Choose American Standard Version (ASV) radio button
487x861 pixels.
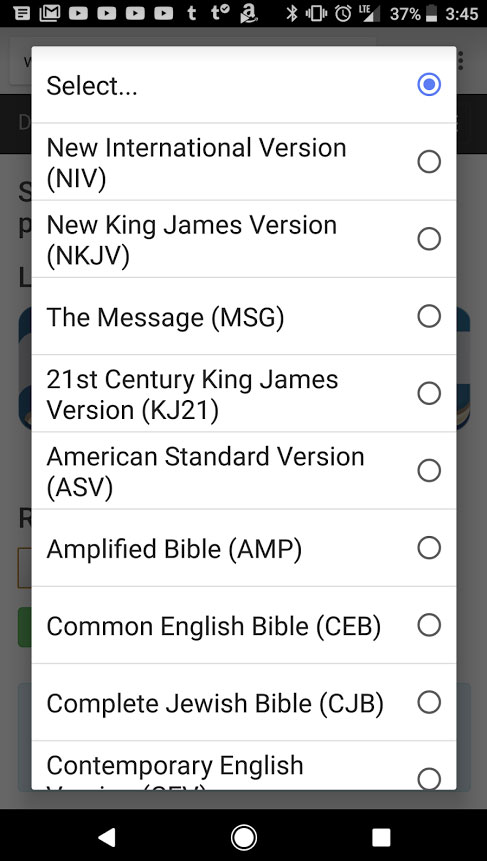pyautogui.click(x=429, y=471)
